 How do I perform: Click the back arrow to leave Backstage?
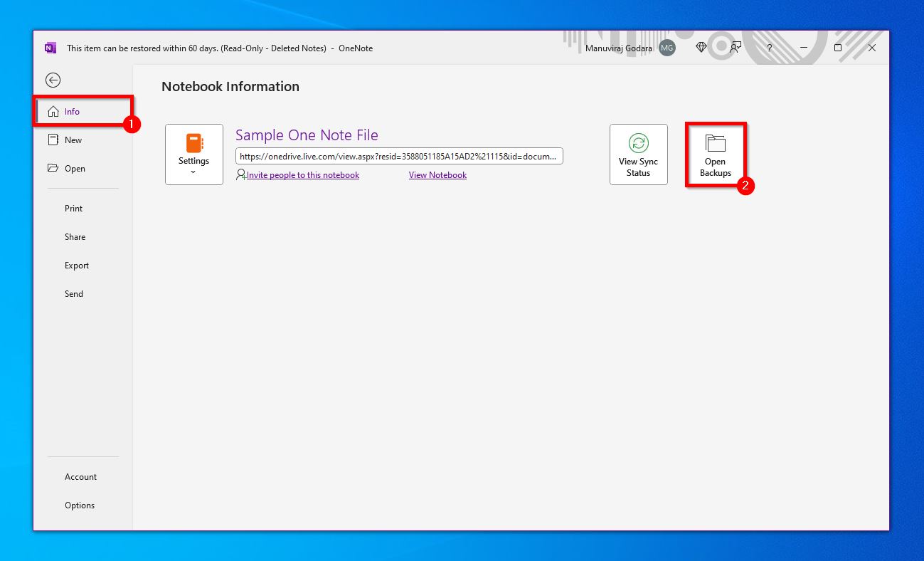tap(53, 80)
